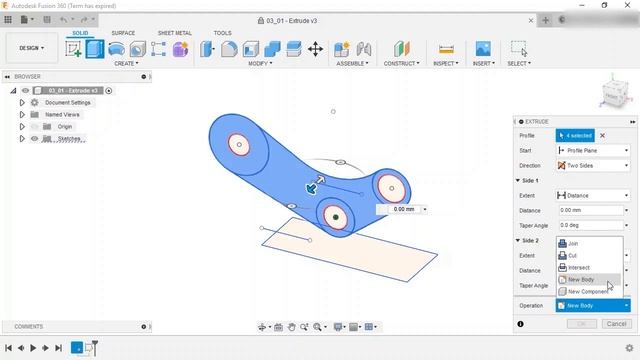Click the Pan hand icon

click(x=291, y=327)
